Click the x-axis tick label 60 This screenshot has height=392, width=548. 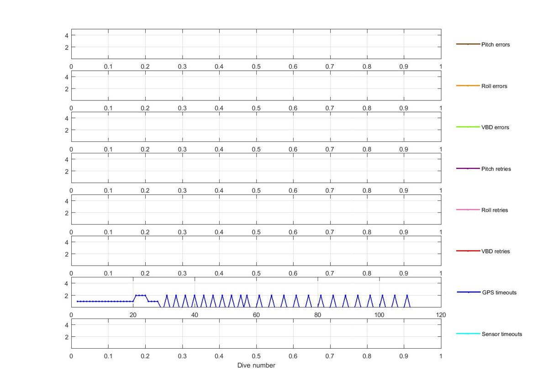[x=256, y=315]
